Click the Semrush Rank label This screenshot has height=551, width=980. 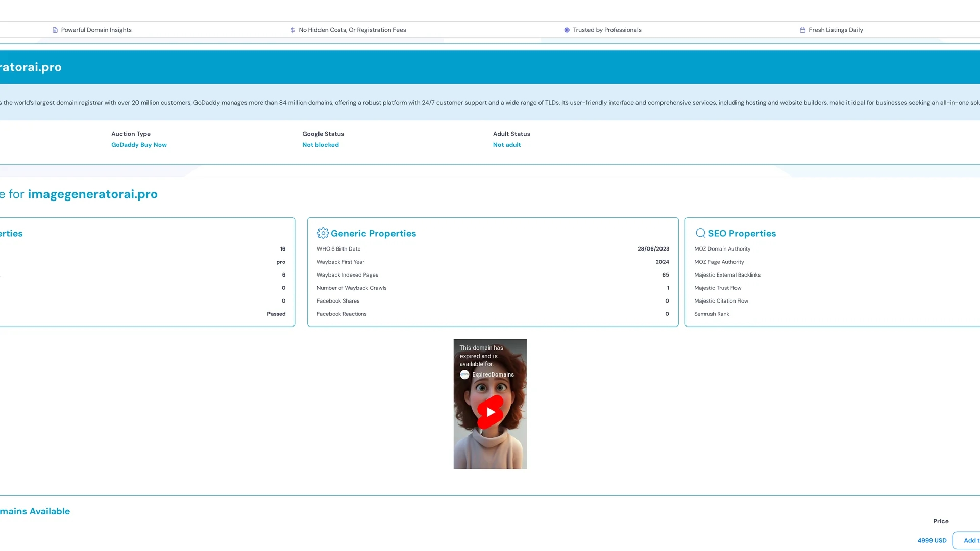click(x=712, y=314)
